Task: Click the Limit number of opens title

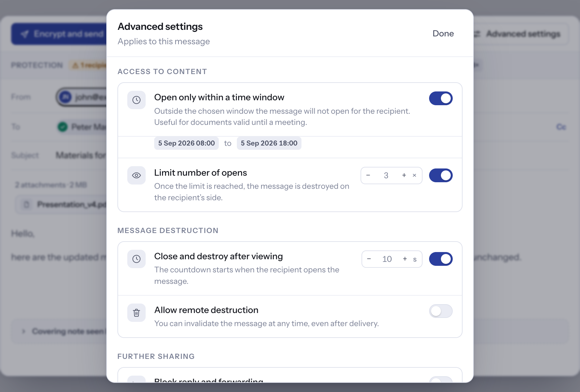Action: pyautogui.click(x=200, y=173)
